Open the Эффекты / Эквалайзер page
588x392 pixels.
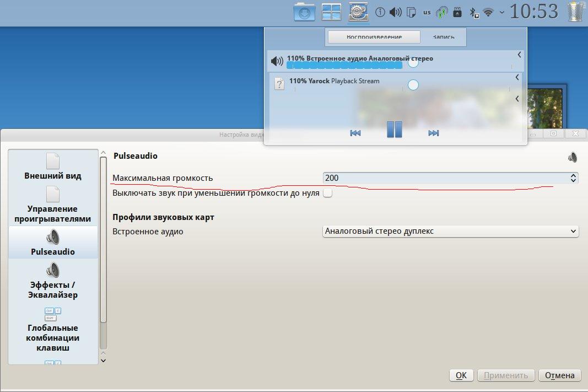click(53, 281)
